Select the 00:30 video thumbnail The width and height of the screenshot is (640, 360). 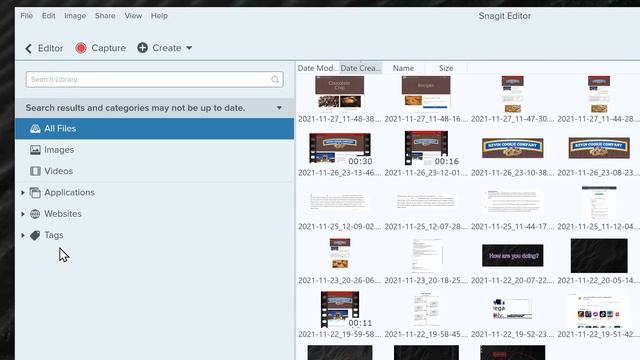tap(340, 148)
